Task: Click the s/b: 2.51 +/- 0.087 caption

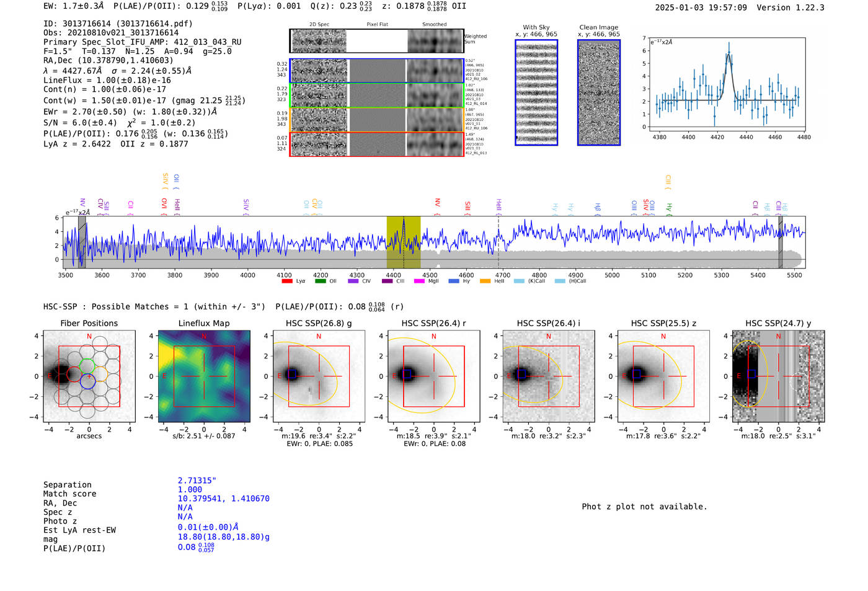Action: [204, 436]
